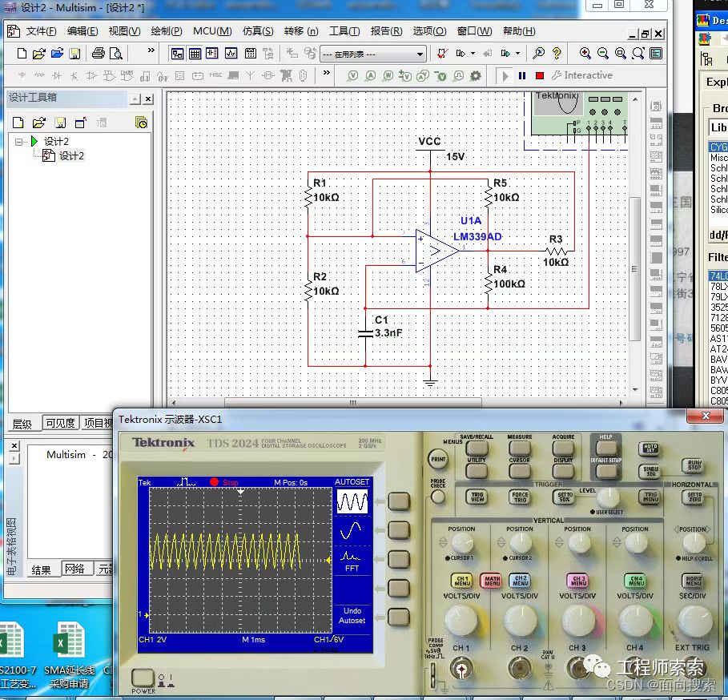Screen dimensions: 728x700
Task: Select op-amp U1A LM339AD in schematic
Action: coord(436,251)
